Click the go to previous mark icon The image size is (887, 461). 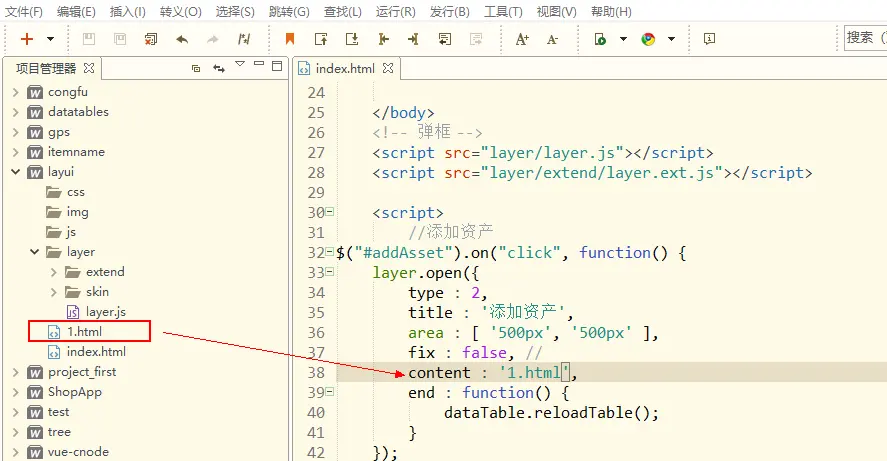click(321, 39)
